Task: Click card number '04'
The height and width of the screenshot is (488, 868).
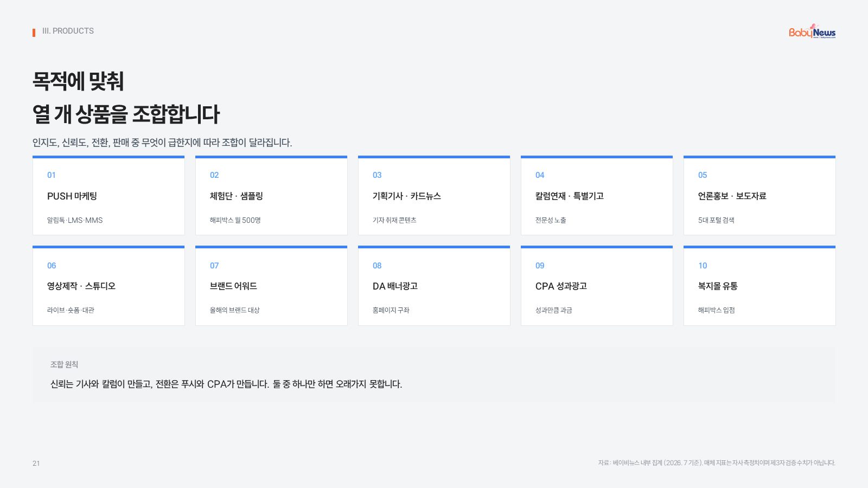Action: click(540, 175)
